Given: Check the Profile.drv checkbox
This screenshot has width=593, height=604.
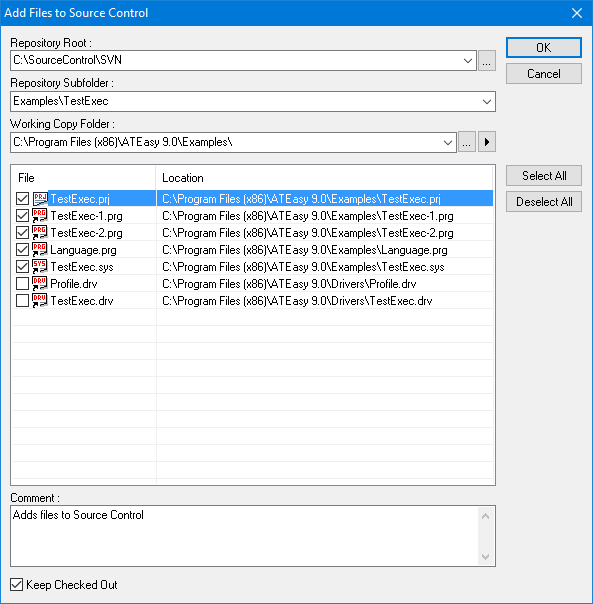Looking at the screenshot, I should click(22, 284).
